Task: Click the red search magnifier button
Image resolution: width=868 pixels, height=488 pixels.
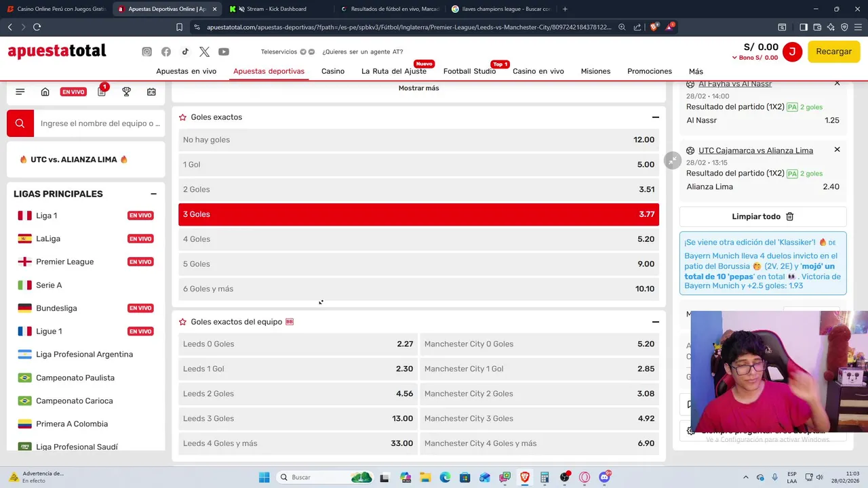Action: [x=20, y=123]
